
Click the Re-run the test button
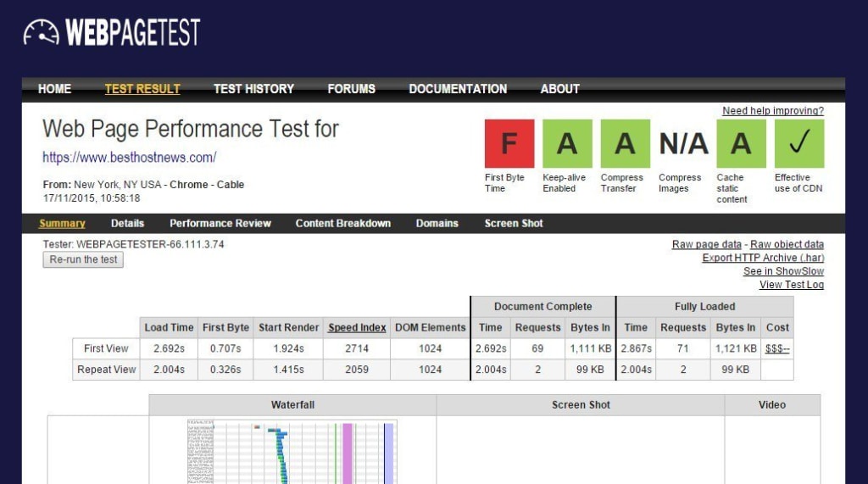83,259
